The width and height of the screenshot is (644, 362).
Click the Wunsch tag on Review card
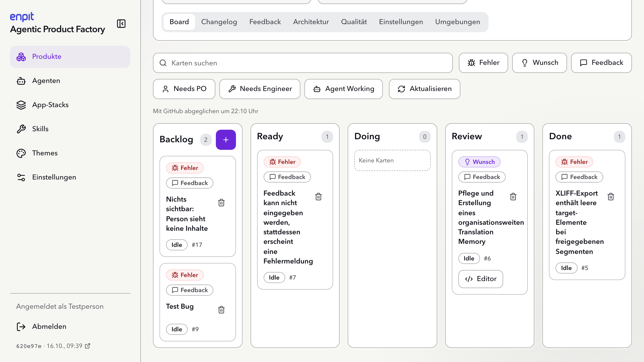click(x=479, y=162)
